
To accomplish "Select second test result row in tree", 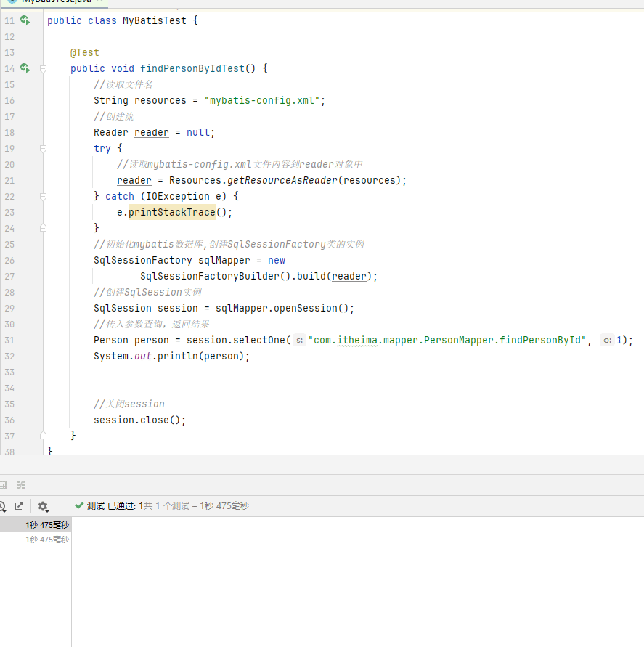I will (46, 540).
